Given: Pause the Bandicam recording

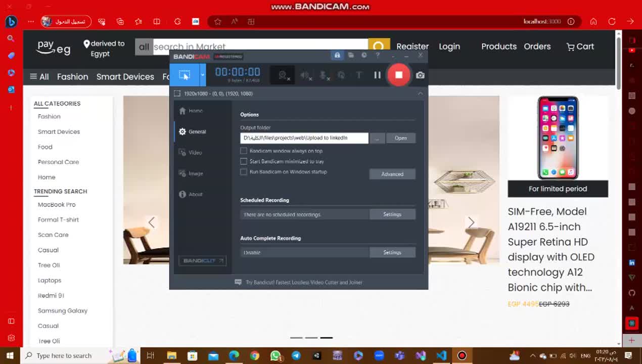Looking at the screenshot, I should coord(377,75).
